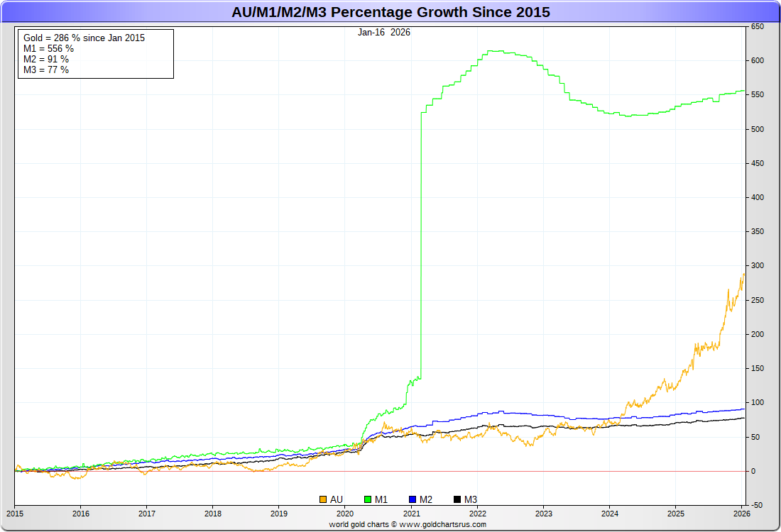Click the 'AU' legend label
Viewport: 781px width, 532px height.
point(337,499)
